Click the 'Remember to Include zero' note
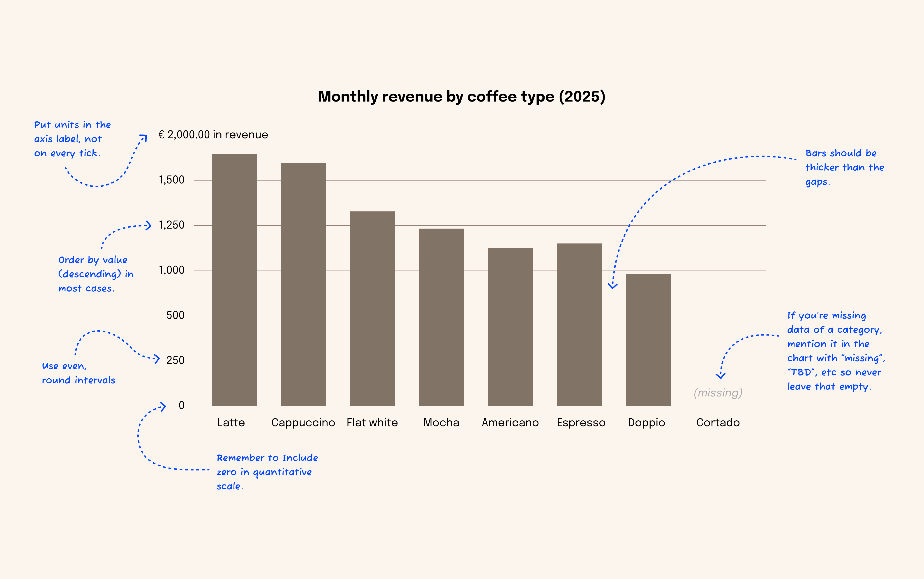 (x=267, y=472)
